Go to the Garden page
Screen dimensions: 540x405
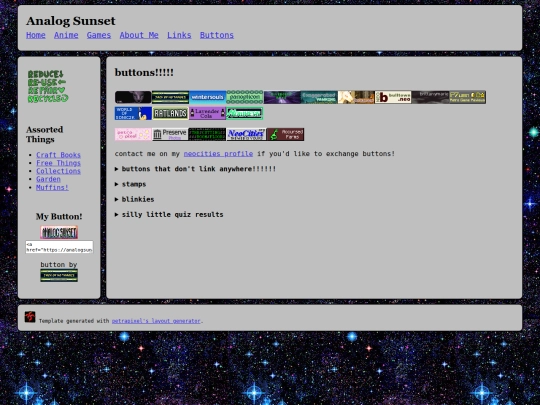[48, 179]
